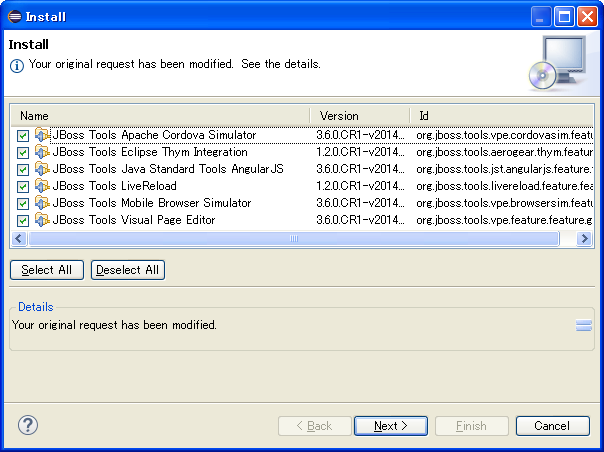The height and width of the screenshot is (452, 604).
Task: Sort by the Version column header
Action: (360, 116)
